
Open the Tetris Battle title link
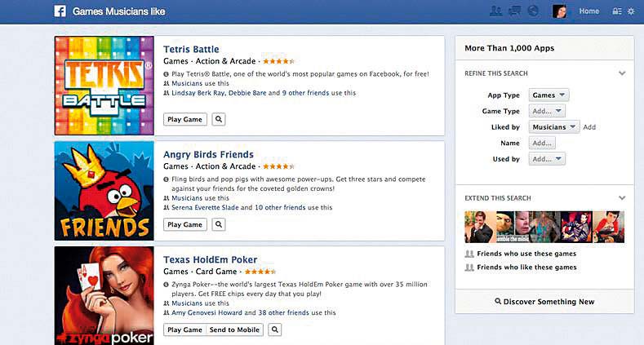[x=191, y=49]
